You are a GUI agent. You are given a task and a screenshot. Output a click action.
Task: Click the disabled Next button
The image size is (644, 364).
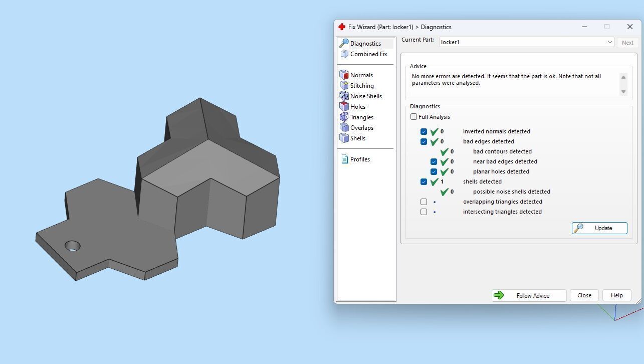point(627,43)
